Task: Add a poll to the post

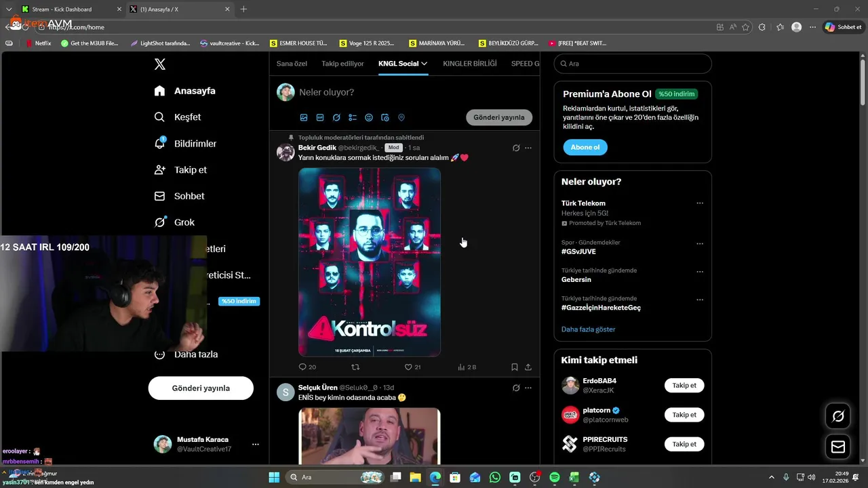Action: [x=353, y=117]
